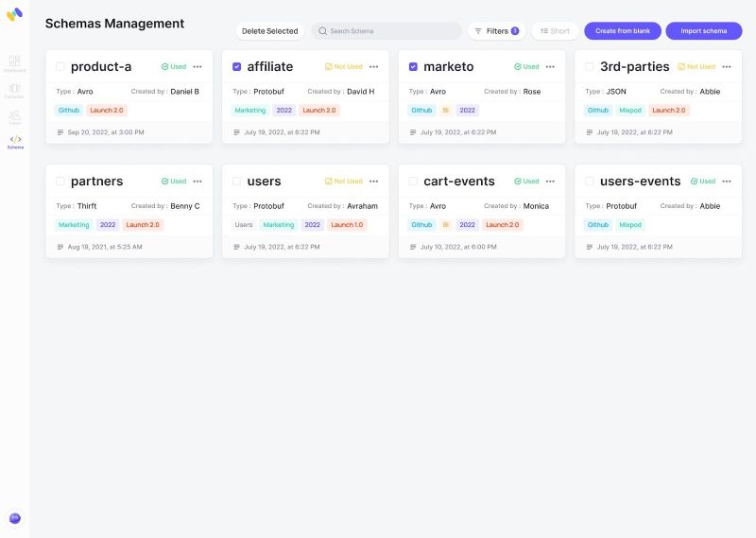756x538 pixels.
Task: Focus the Search Schema input field
Action: click(x=387, y=31)
